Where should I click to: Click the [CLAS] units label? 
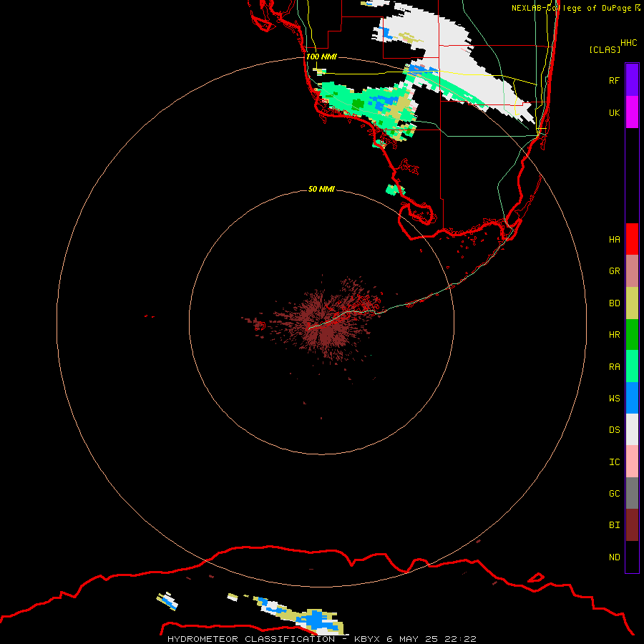point(605,49)
